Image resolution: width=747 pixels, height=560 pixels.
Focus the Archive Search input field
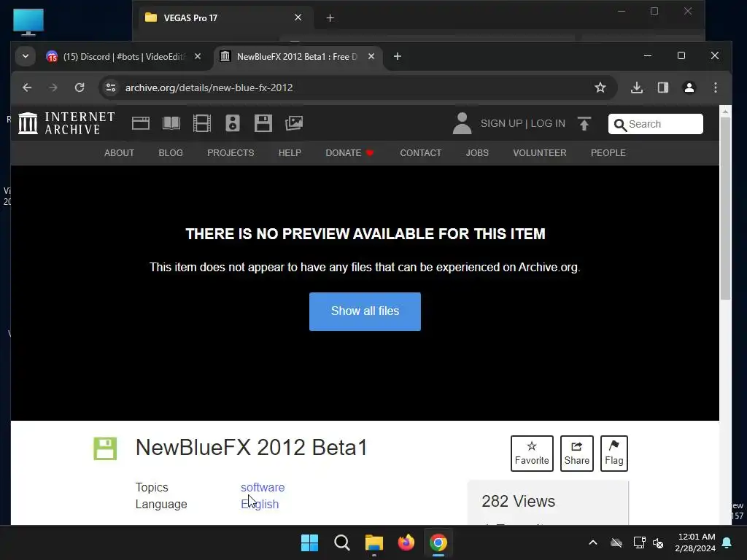pos(656,124)
